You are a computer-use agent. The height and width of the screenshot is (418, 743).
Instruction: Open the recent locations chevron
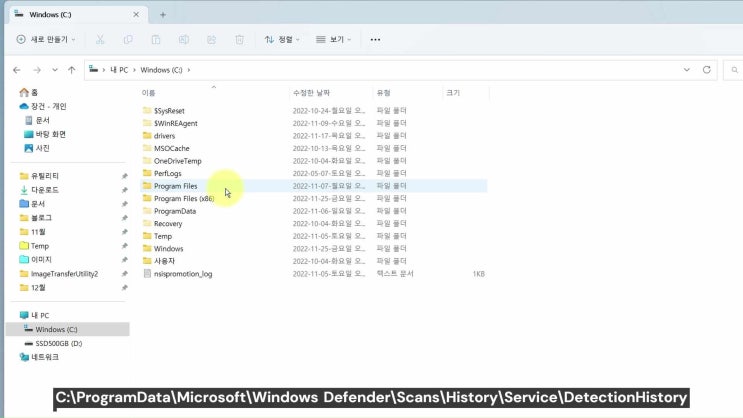pyautogui.click(x=55, y=70)
